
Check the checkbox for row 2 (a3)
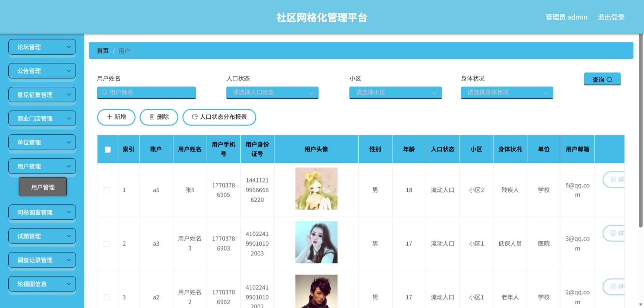pos(107,244)
